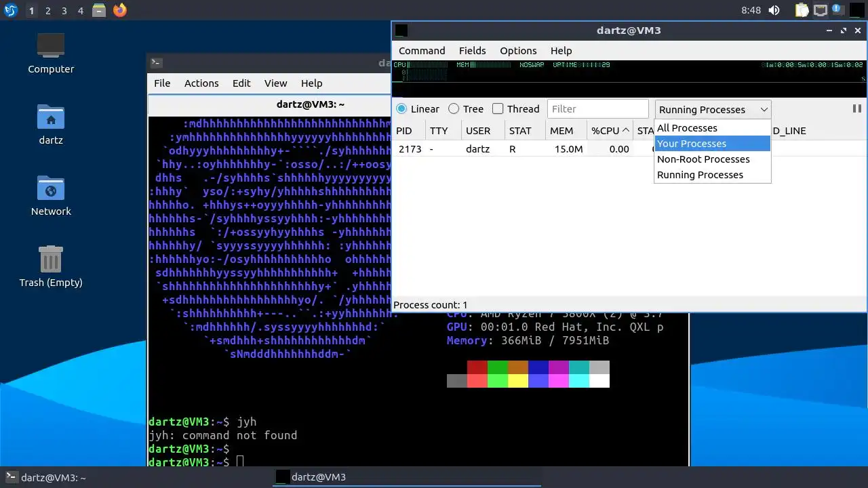Collapse the Running Processes combo box
The height and width of the screenshot is (488, 868).
pos(713,109)
